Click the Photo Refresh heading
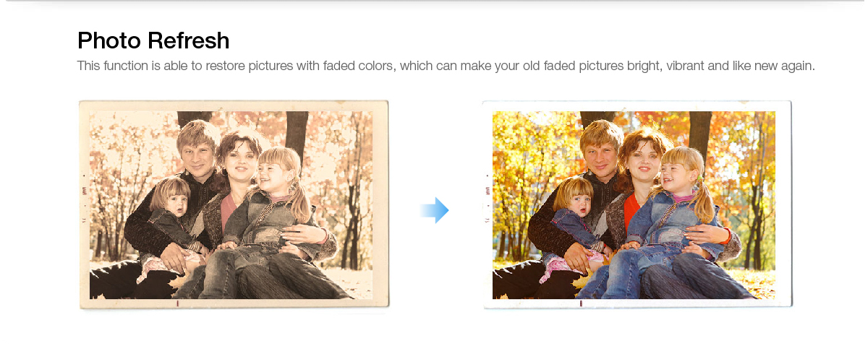 [153, 40]
